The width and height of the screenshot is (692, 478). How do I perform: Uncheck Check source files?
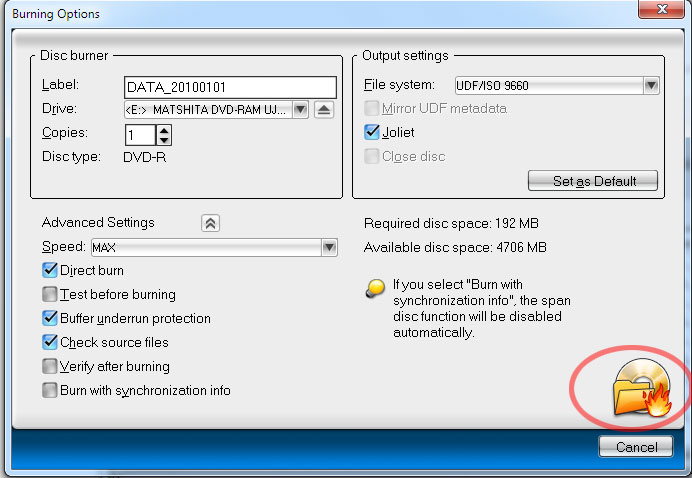[50, 342]
